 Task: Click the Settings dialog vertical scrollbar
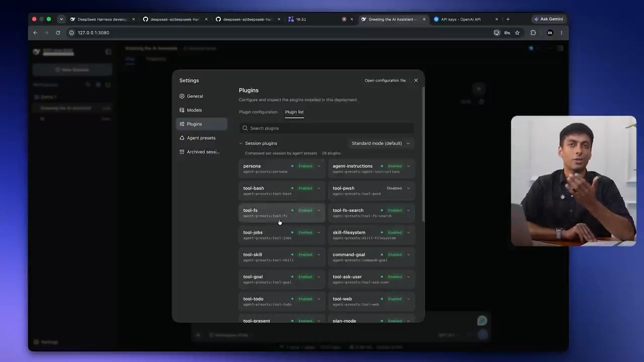click(423, 153)
